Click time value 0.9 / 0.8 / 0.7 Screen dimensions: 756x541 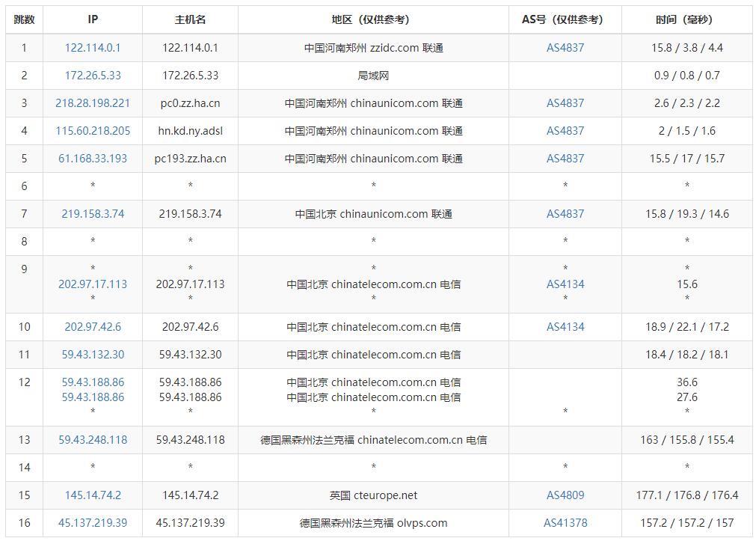click(x=686, y=76)
